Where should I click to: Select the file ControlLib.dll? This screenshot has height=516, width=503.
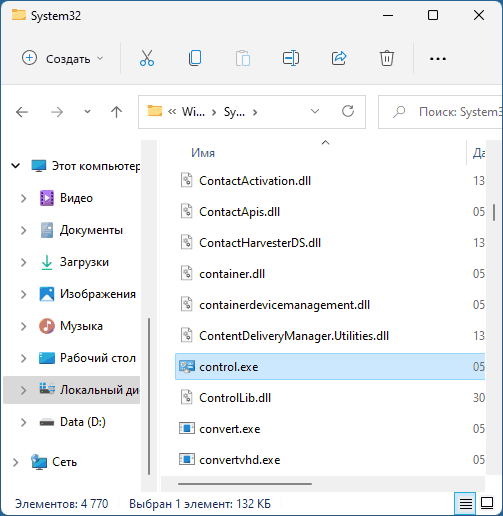pyautogui.click(x=235, y=398)
